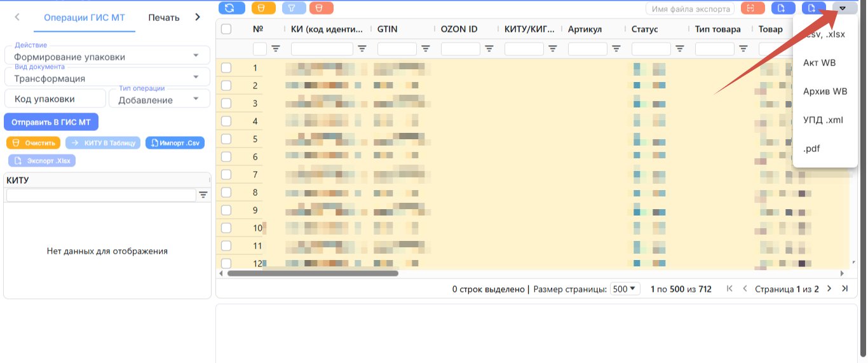Expand the Тип операции Добавление dropdown

click(x=159, y=99)
